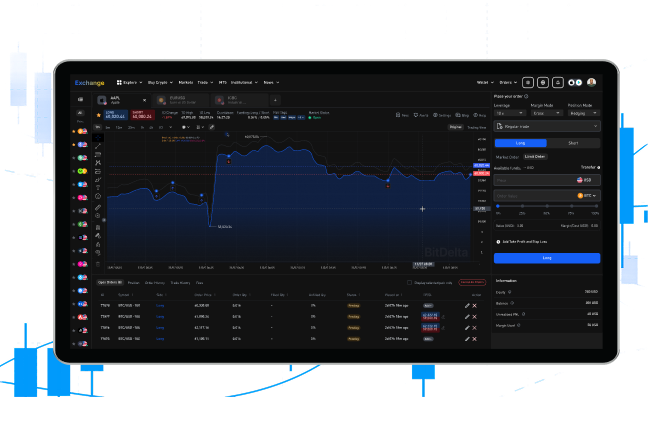Open the BTC currency dropdown
648x446 pixels.
[x=587, y=196]
